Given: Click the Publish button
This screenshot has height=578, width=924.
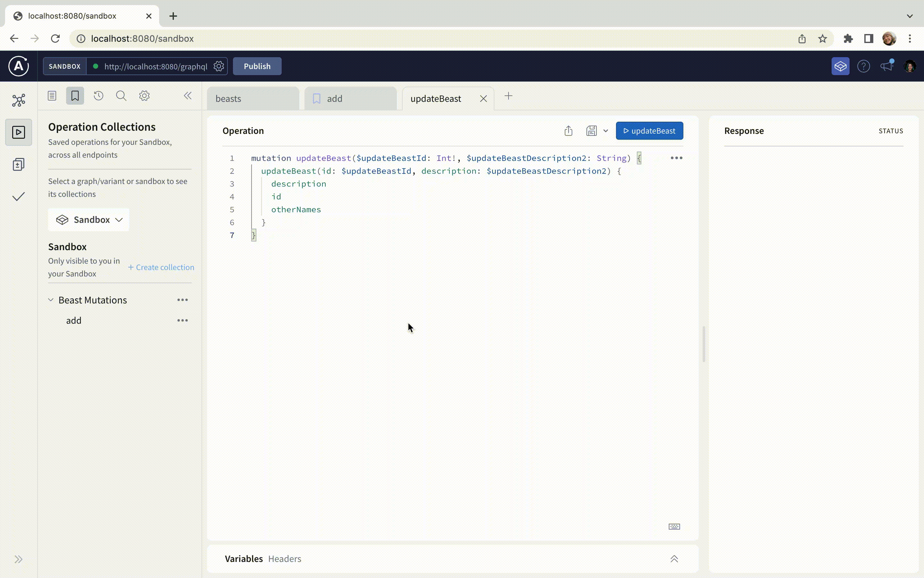Looking at the screenshot, I should (257, 66).
